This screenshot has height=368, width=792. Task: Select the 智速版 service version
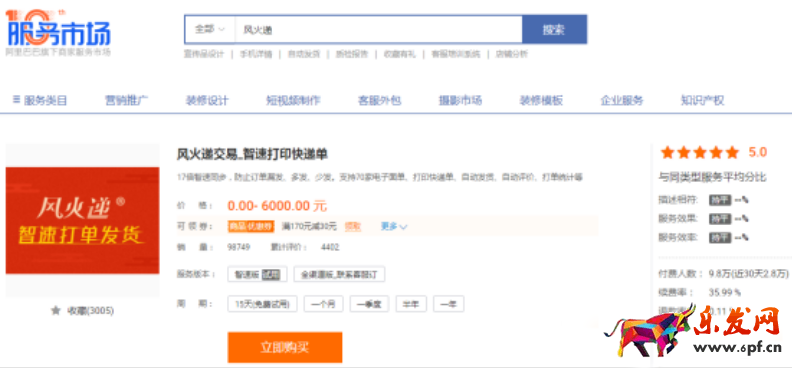click(258, 275)
